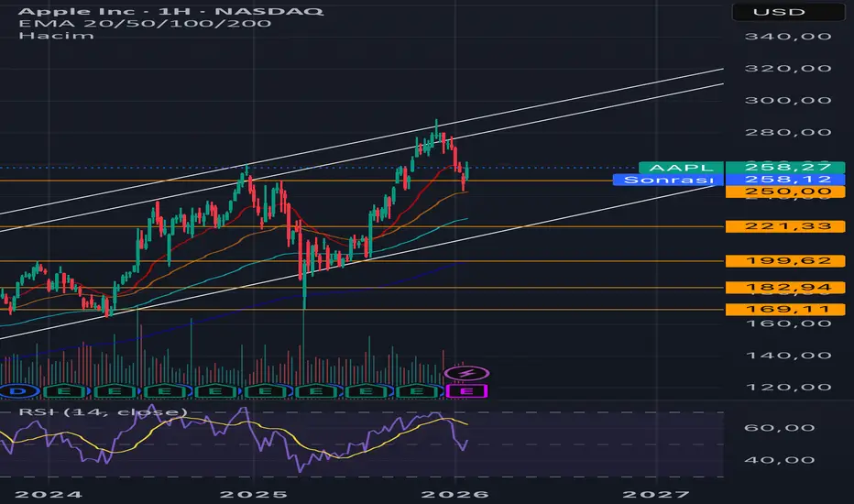The width and height of the screenshot is (854, 504).
Task: Select the orange 199,62 price level label
Action: click(786, 260)
